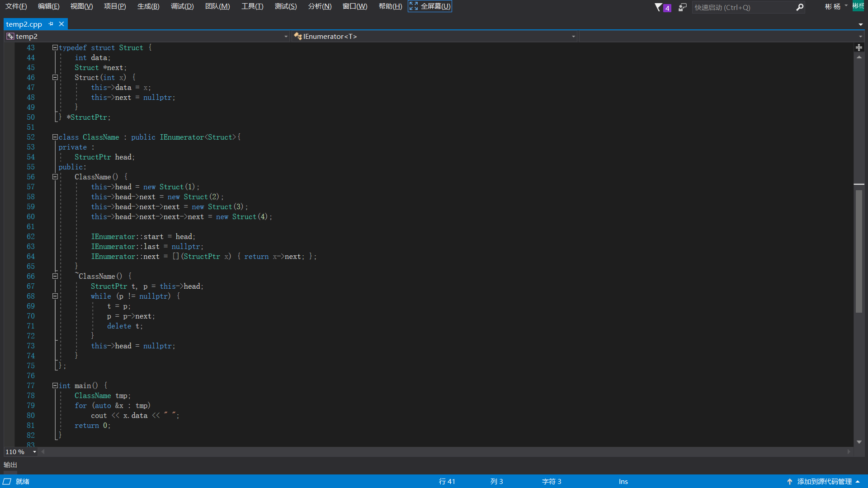Open the document tab list dropdown

(860, 24)
